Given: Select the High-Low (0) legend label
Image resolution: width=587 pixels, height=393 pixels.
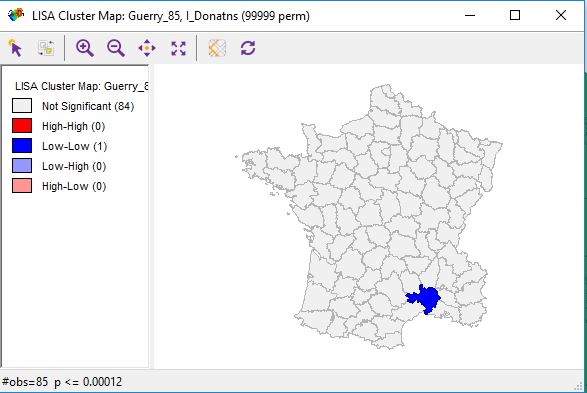Looking at the screenshot, I should click(x=74, y=186).
